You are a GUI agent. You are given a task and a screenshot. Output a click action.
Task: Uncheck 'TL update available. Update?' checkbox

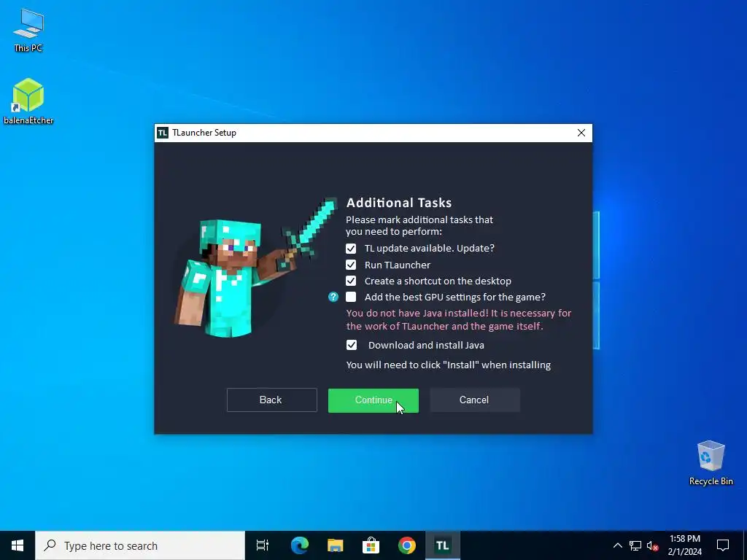coord(351,249)
